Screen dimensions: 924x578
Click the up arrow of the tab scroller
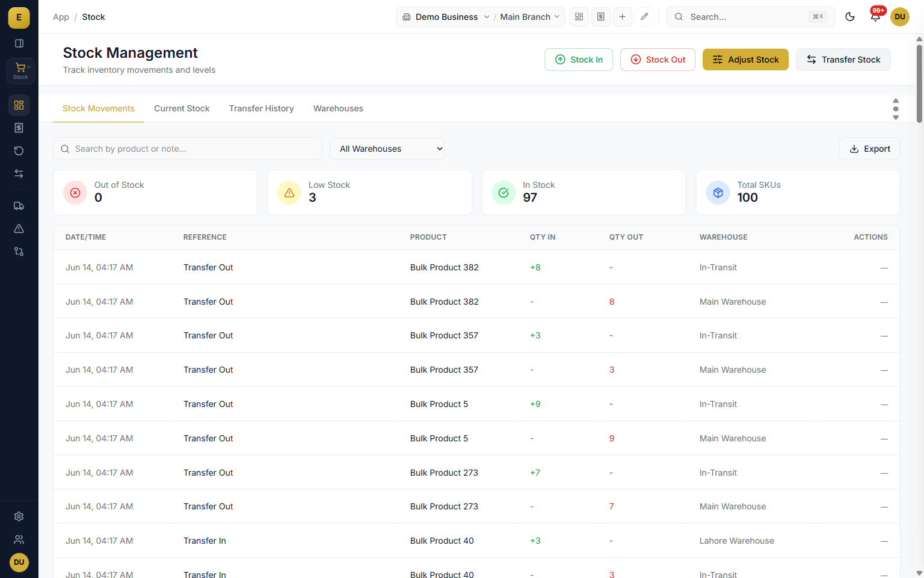point(896,101)
